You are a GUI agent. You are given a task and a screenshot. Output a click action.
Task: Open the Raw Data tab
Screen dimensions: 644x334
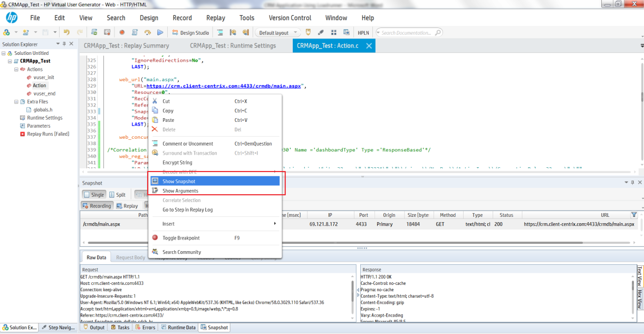[x=97, y=257]
